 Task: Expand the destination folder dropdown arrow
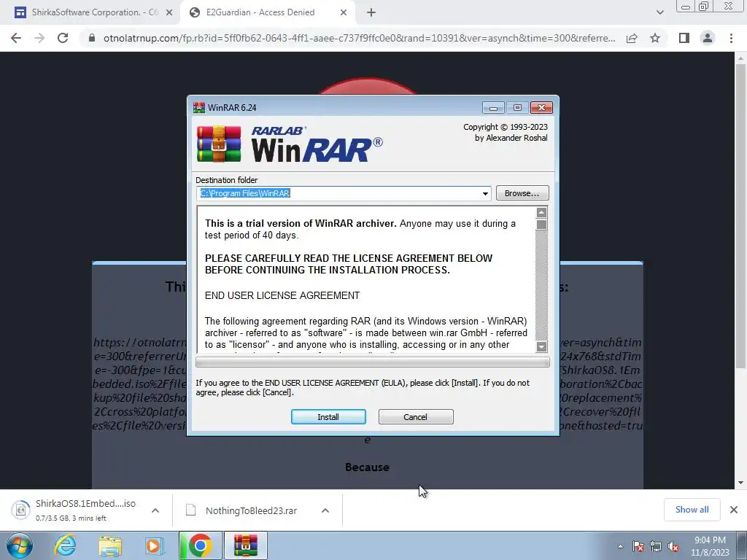tap(485, 193)
